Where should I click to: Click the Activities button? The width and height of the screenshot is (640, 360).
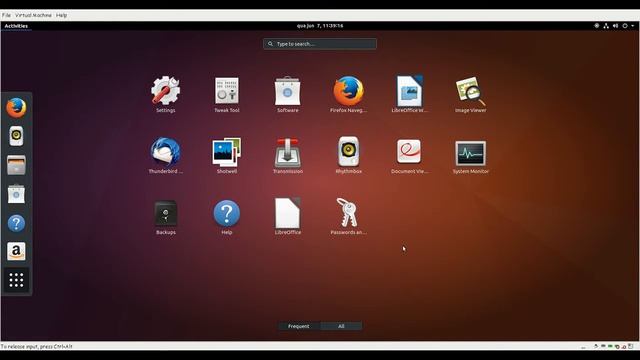click(16, 26)
